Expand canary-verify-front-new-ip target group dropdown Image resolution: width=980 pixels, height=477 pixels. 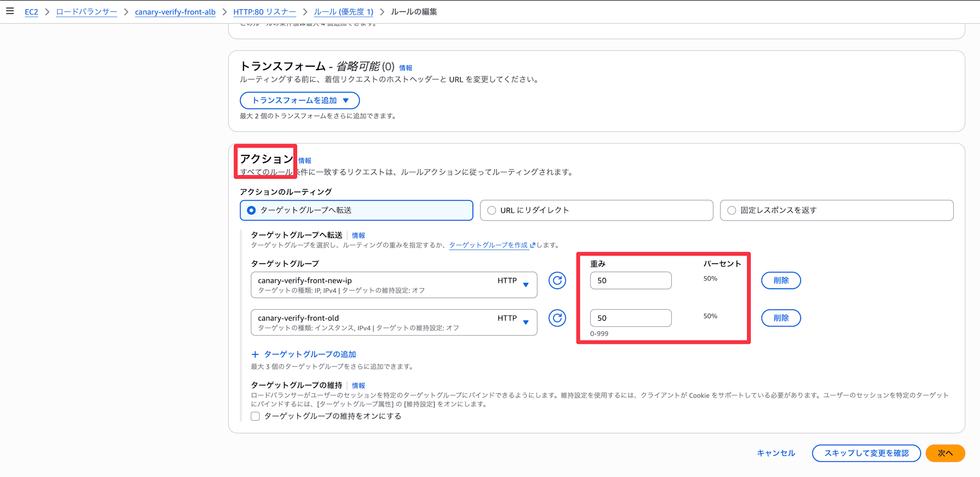[x=394, y=285]
